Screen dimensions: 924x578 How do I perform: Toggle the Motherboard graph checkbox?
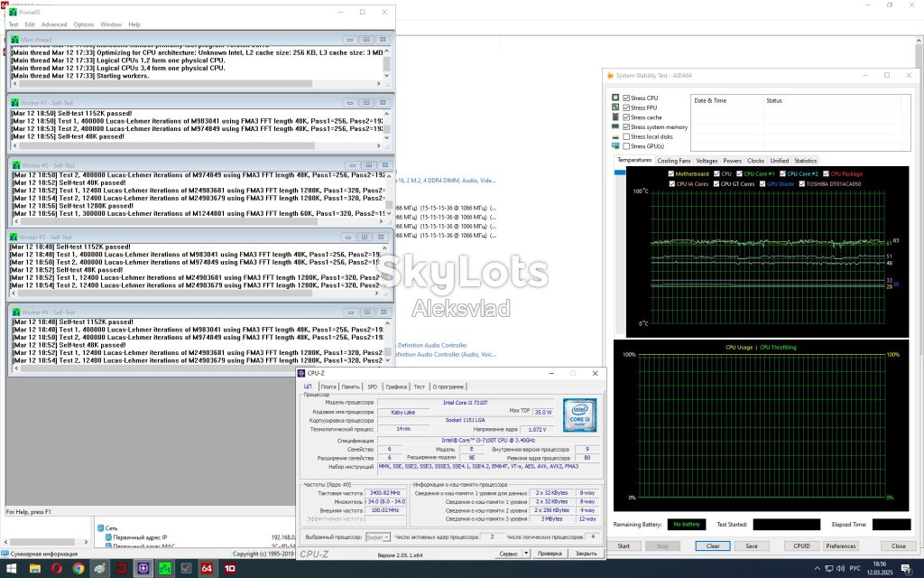[670, 174]
